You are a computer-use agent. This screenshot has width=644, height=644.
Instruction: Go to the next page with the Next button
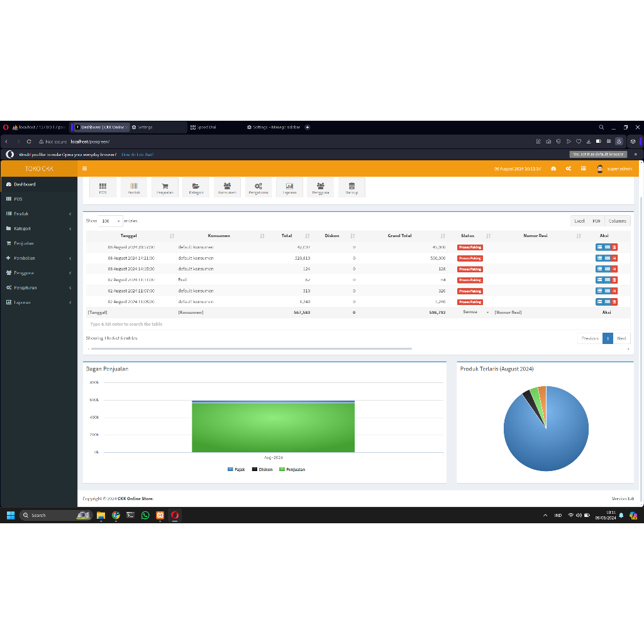[x=621, y=338]
